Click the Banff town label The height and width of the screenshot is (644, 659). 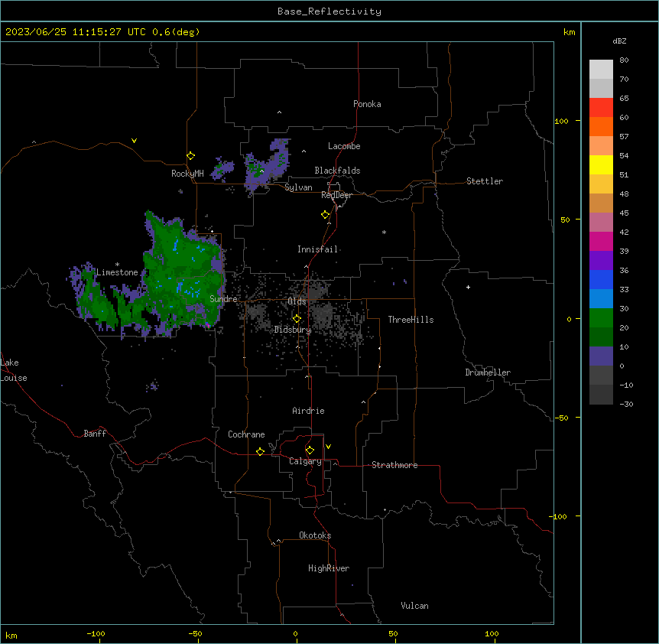pos(95,434)
